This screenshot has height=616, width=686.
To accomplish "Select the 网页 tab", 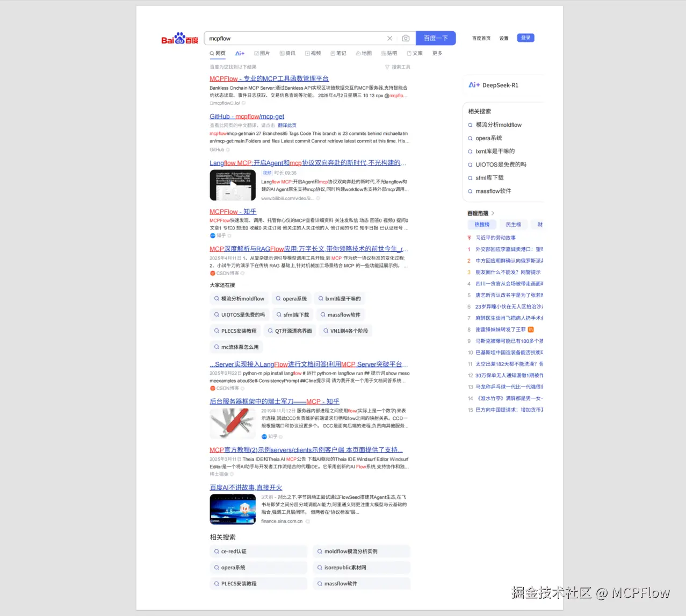I will tap(218, 53).
